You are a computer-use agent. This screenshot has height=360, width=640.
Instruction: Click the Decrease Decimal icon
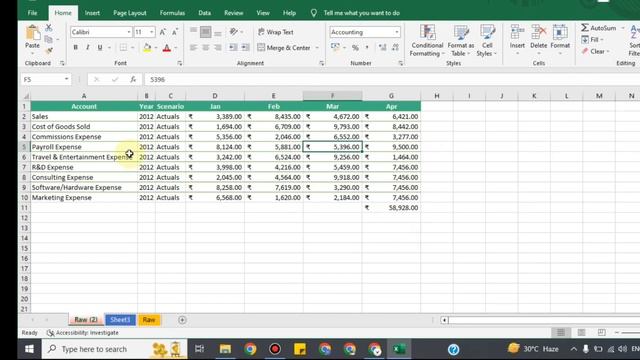pos(395,48)
